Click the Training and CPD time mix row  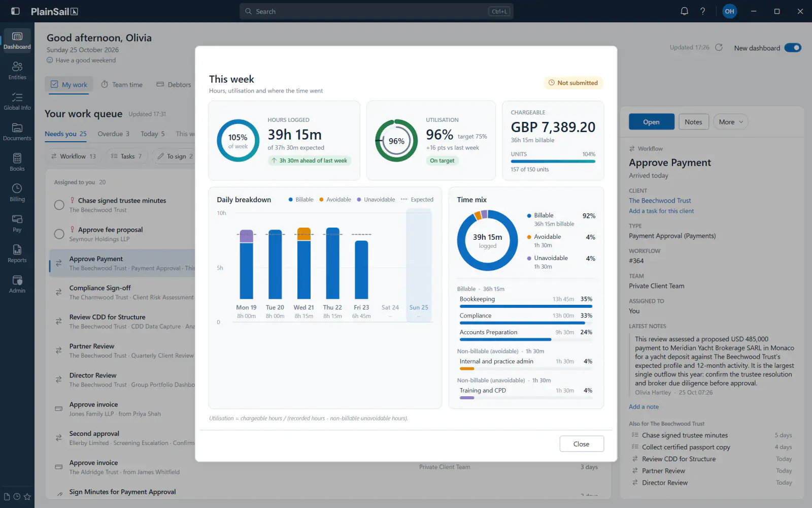[526, 394]
